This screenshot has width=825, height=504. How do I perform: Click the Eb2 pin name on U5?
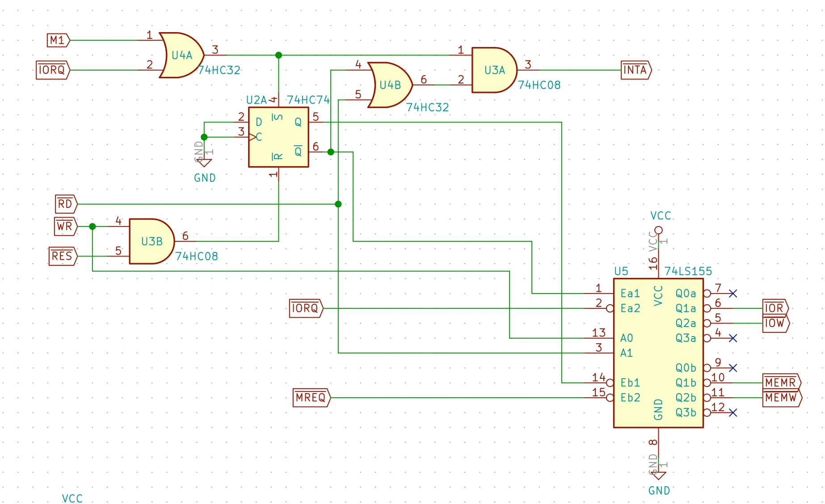(x=630, y=398)
